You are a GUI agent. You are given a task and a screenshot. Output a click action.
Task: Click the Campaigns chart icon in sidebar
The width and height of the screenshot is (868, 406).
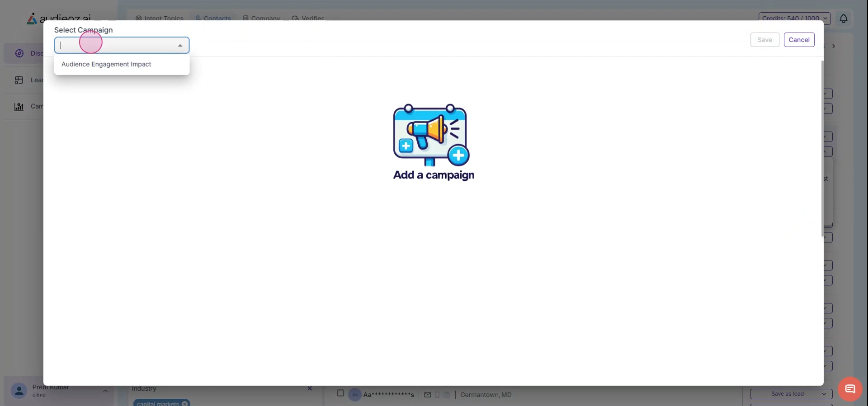pyautogui.click(x=19, y=107)
